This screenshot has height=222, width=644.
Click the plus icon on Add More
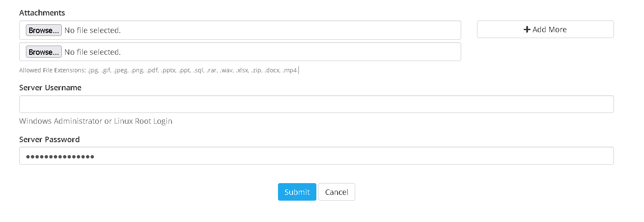[x=527, y=30]
